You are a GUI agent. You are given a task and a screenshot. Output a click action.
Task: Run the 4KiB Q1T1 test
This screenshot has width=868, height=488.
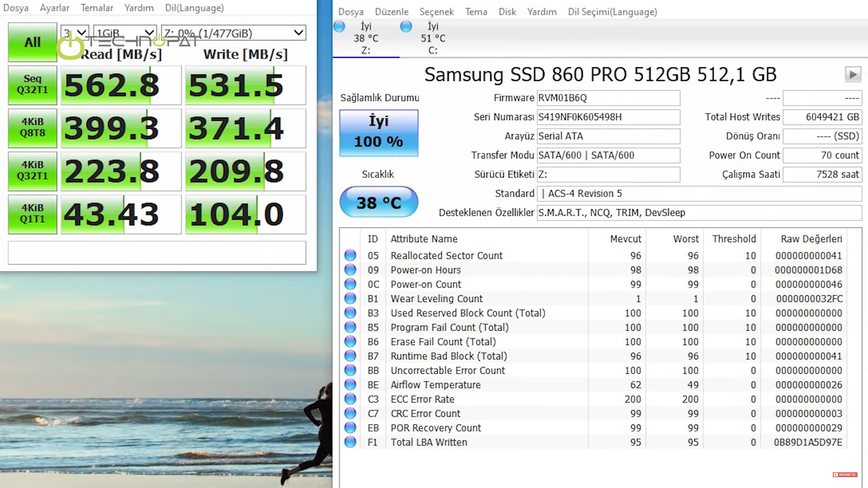point(33,214)
